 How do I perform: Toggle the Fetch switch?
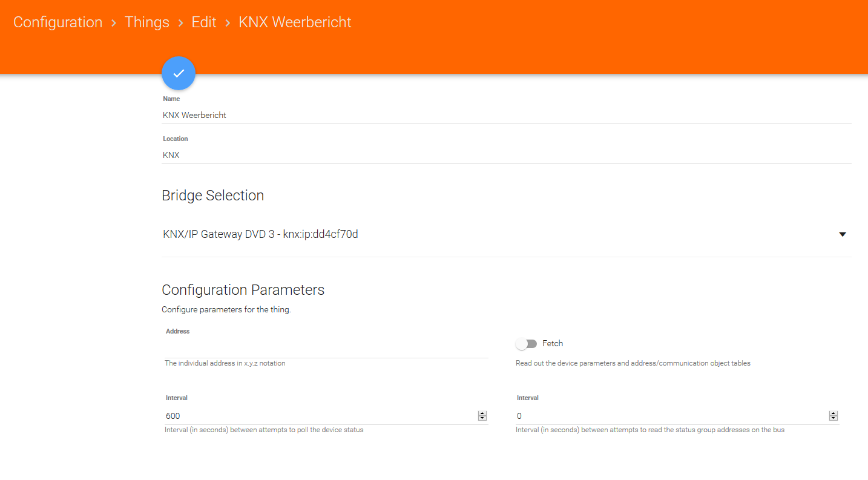tap(526, 344)
